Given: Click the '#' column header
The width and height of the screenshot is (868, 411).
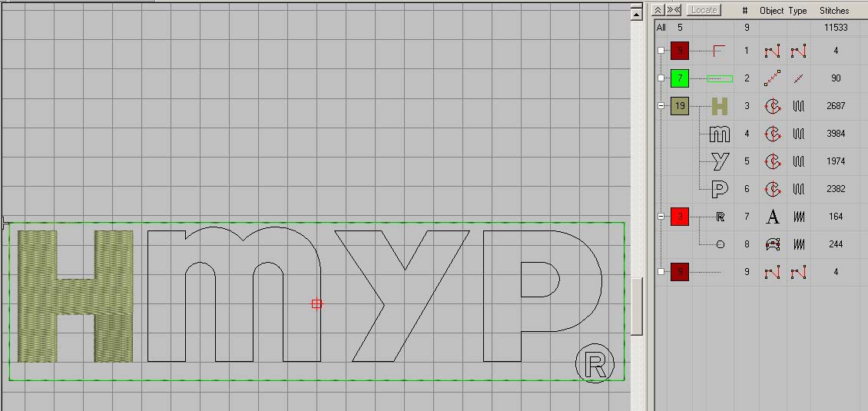Looking at the screenshot, I should pos(745,11).
